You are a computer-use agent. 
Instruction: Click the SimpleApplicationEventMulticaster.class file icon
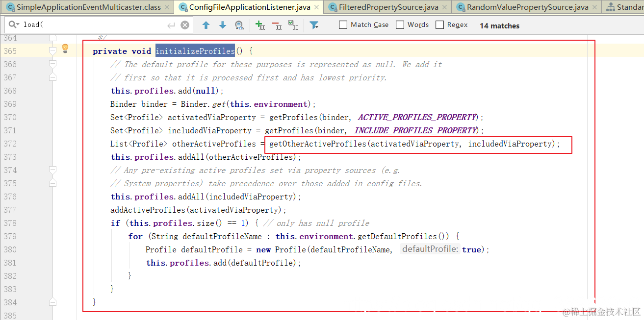(10, 7)
